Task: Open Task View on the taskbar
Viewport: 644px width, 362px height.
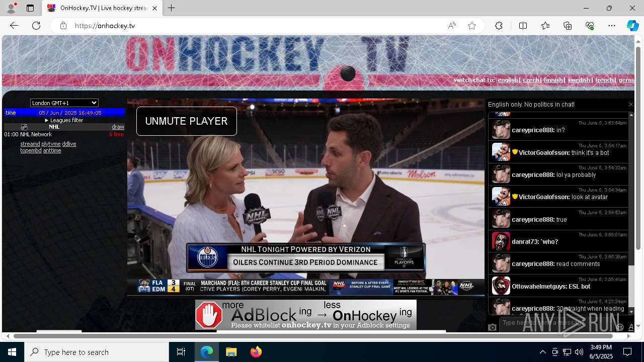Action: (x=181, y=352)
